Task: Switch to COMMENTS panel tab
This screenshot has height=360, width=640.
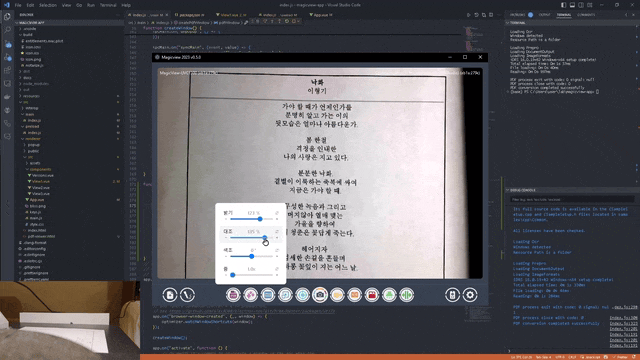Action: coord(586,15)
